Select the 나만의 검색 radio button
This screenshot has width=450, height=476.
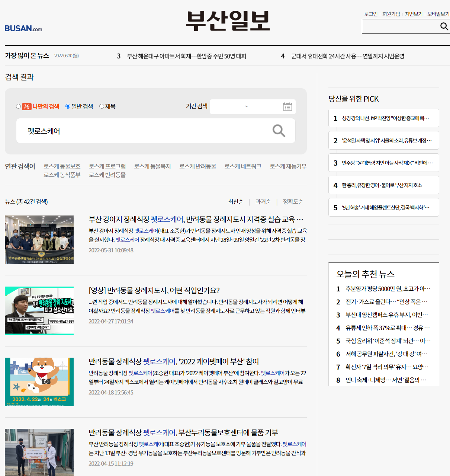click(18, 106)
